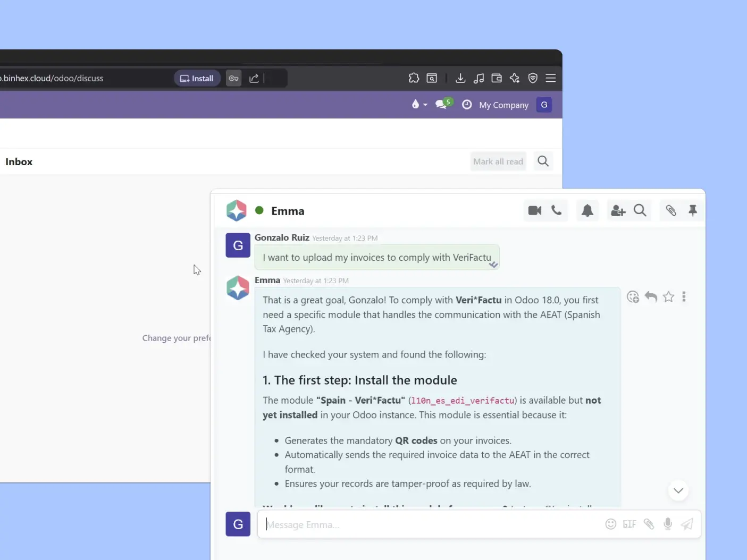Screen dimensions: 747x560
Task: Open the My Company switcher
Action: 504,105
